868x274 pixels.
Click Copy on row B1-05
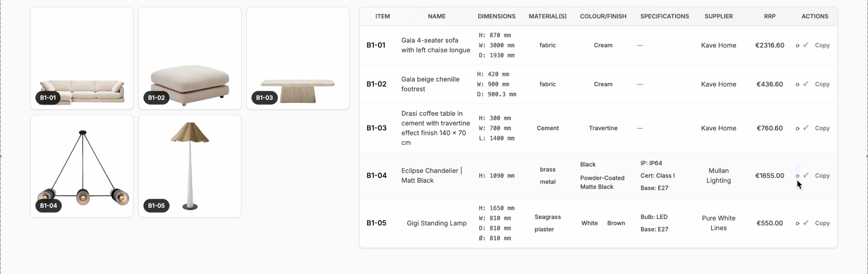(822, 223)
